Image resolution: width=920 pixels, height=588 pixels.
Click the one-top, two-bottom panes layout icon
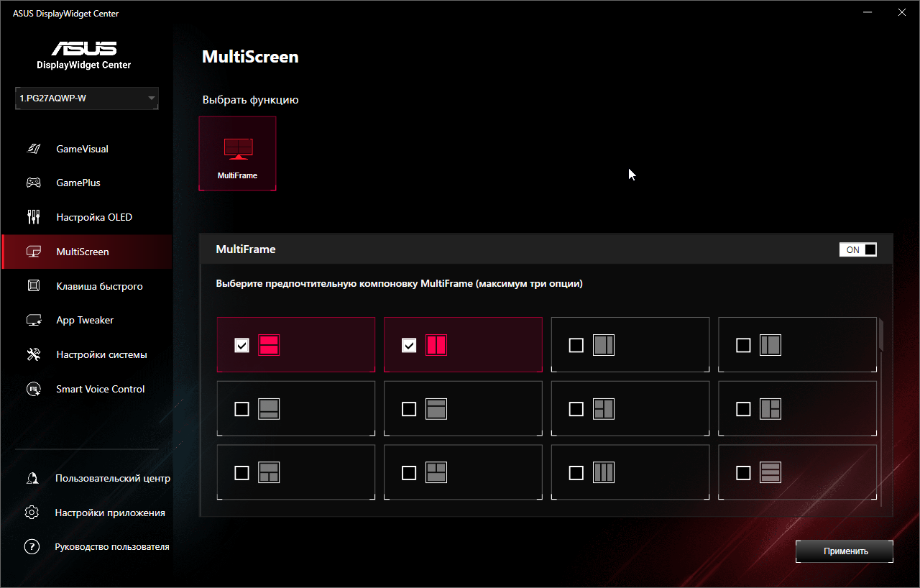coord(269,472)
